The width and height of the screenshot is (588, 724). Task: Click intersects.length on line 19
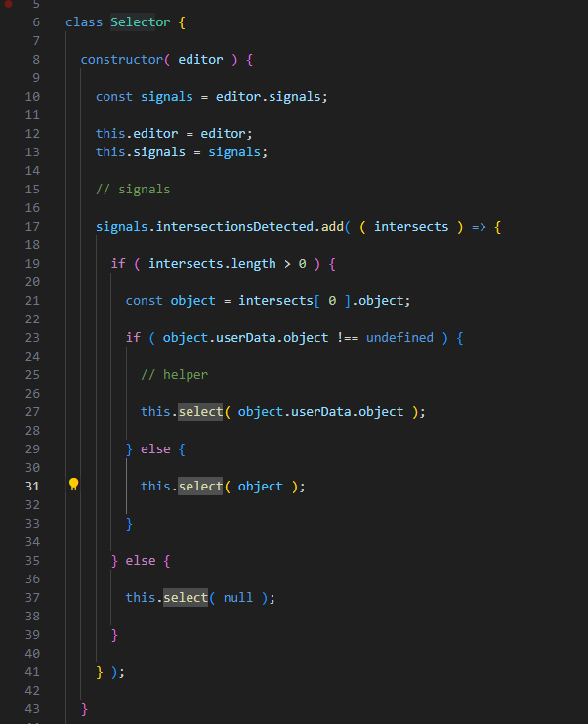coord(212,264)
